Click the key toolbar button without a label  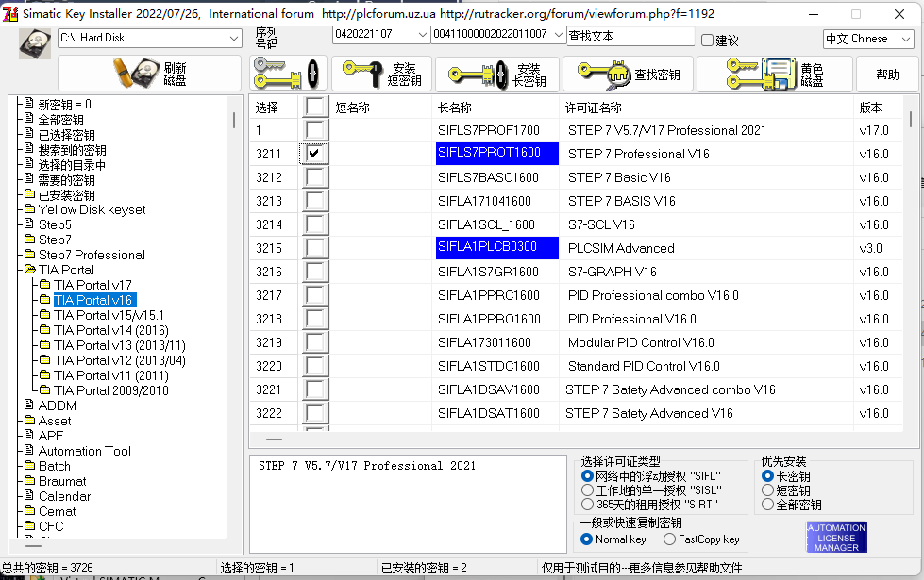point(288,74)
